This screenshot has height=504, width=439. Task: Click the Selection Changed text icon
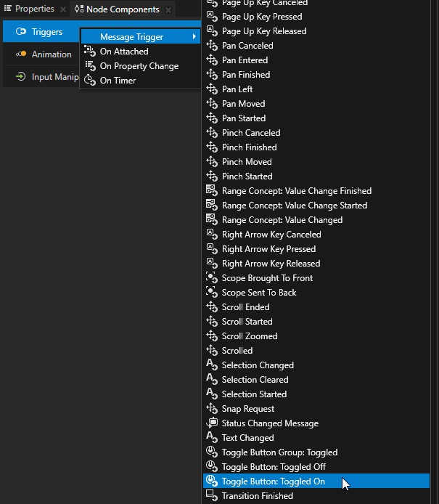pyautogui.click(x=212, y=365)
